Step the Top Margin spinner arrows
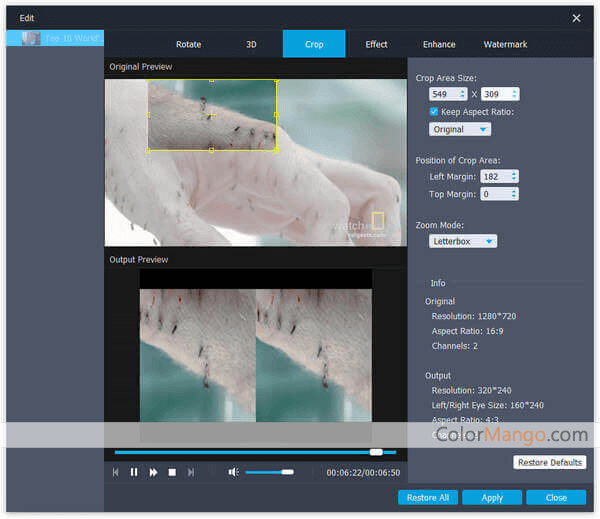The image size is (600, 519). pos(514,194)
